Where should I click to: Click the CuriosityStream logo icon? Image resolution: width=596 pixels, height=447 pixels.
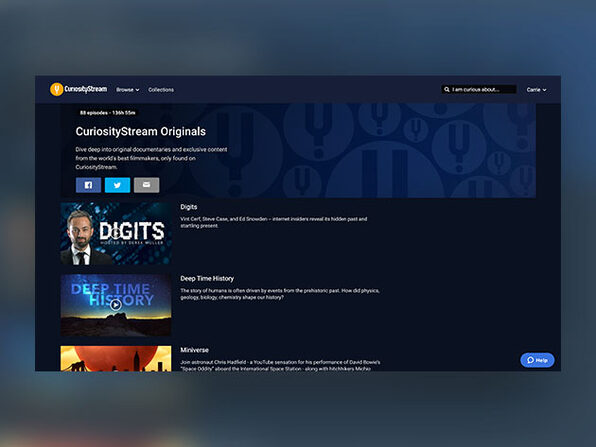(x=57, y=89)
